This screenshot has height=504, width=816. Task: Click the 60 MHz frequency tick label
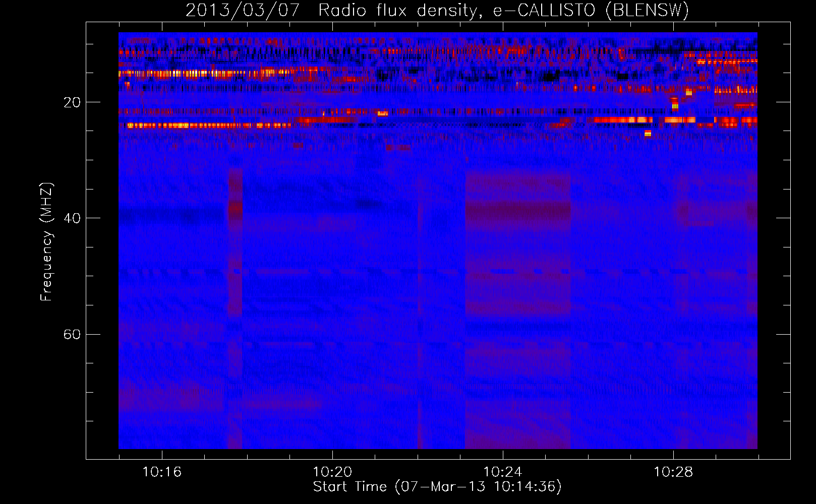(72, 335)
